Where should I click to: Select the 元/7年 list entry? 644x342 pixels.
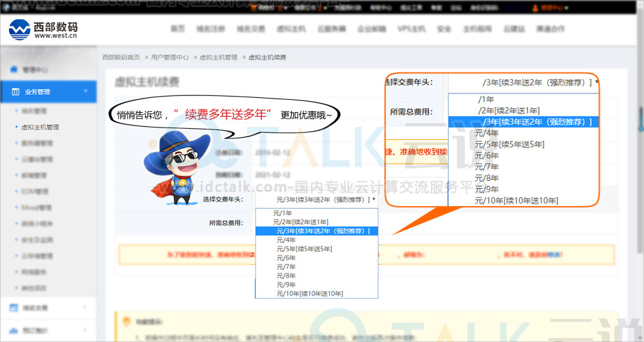(316, 267)
